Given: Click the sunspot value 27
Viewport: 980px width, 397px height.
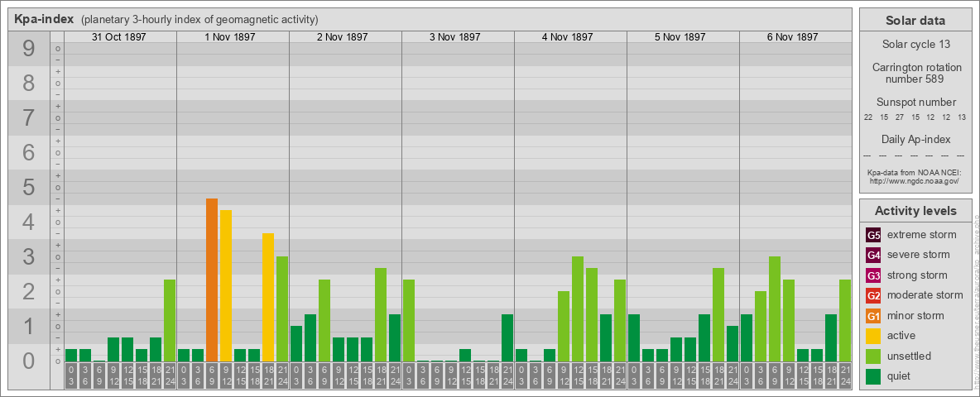Looking at the screenshot, I should 900,117.
